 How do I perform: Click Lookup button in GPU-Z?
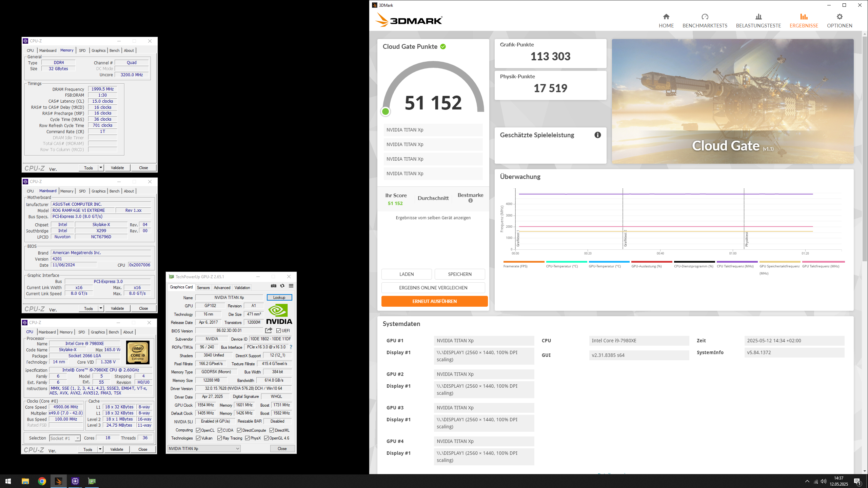(279, 298)
